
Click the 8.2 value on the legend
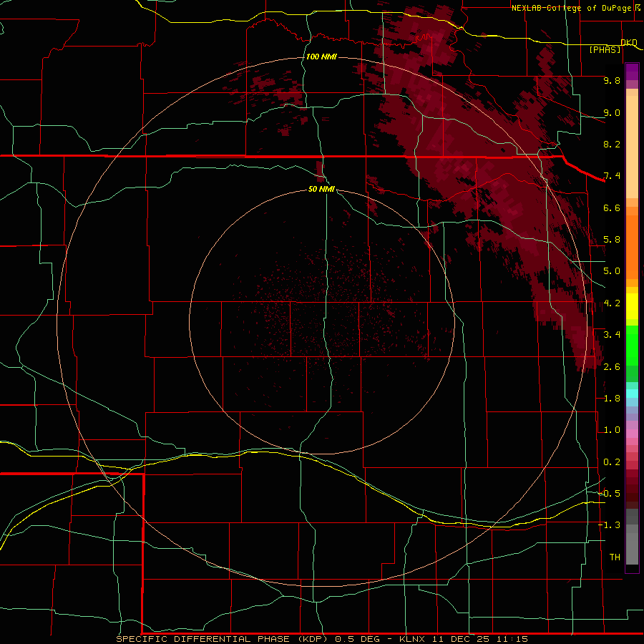(612, 144)
